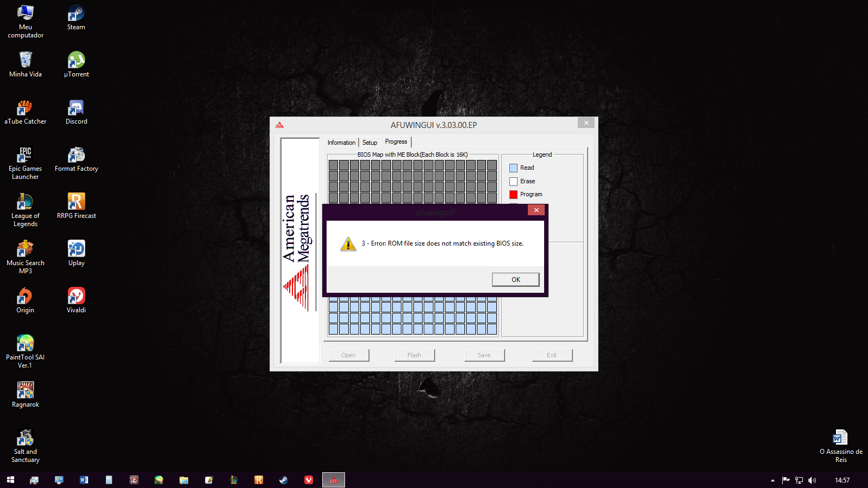Open Format Factory shortcut
Viewport: 868px width, 488px height.
pyautogui.click(x=76, y=159)
